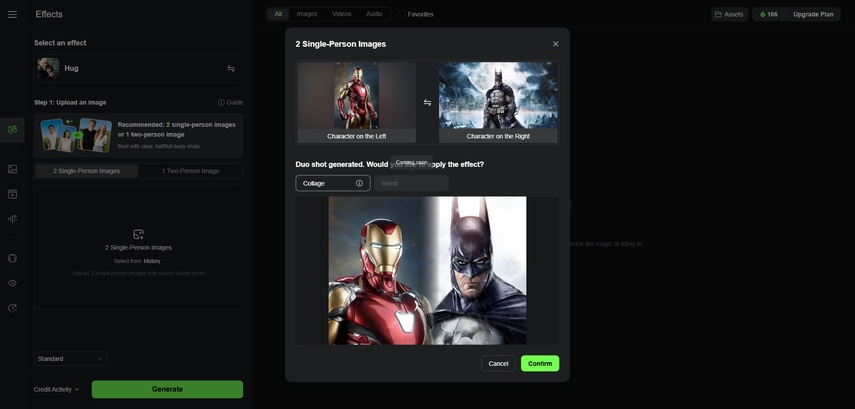Open the image generation sidebar icon
This screenshot has width=855, height=409.
pos(12,169)
